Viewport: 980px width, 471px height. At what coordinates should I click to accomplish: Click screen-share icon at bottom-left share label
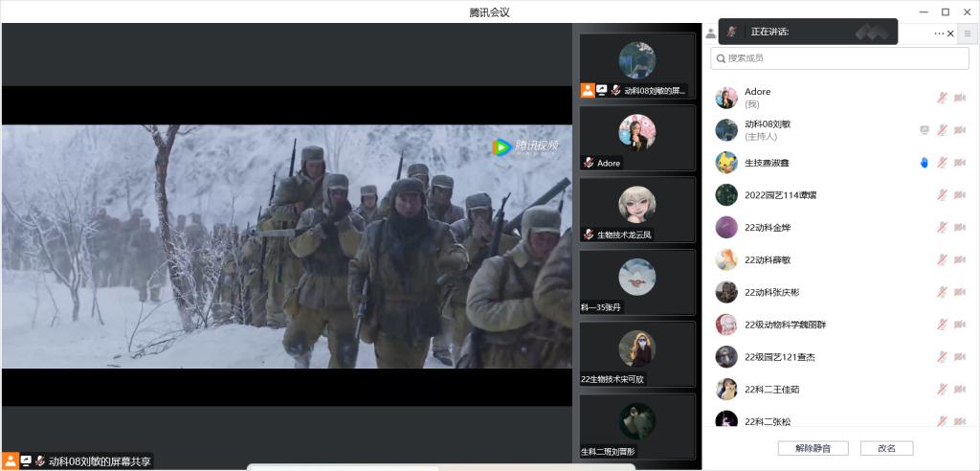[x=26, y=461]
